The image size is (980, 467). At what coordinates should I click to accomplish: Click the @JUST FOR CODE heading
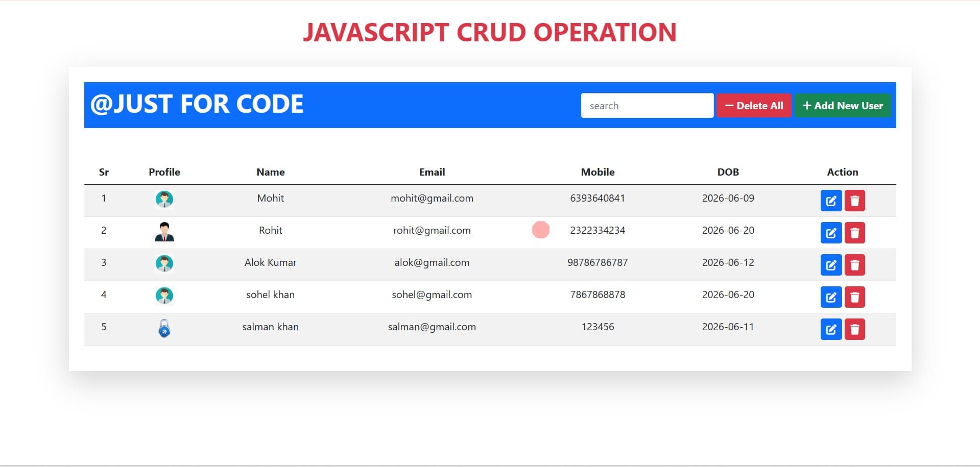pyautogui.click(x=197, y=104)
